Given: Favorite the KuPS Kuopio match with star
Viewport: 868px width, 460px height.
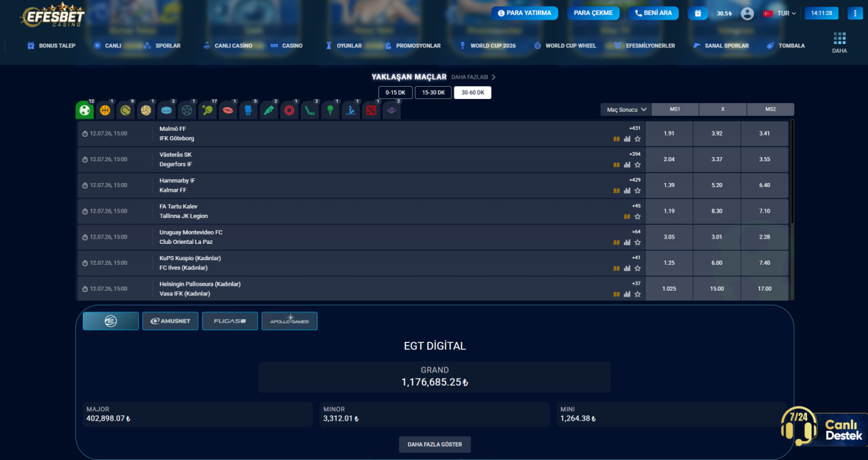Looking at the screenshot, I should click(x=637, y=268).
